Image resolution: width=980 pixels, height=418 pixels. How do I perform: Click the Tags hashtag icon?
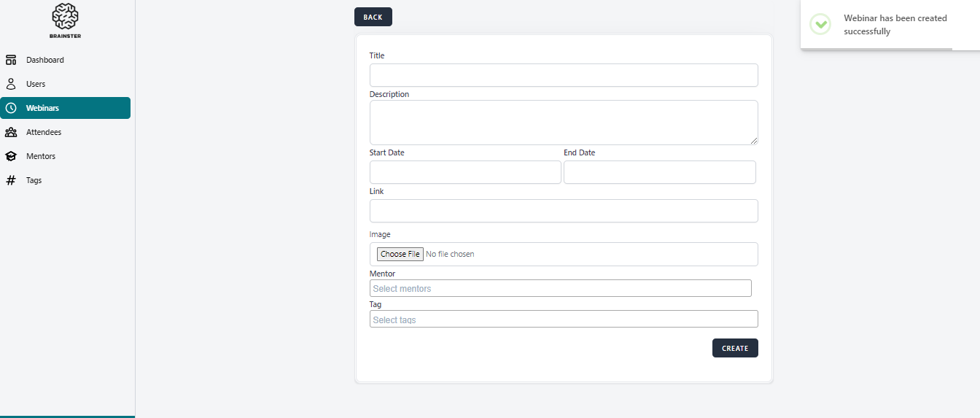click(x=11, y=180)
